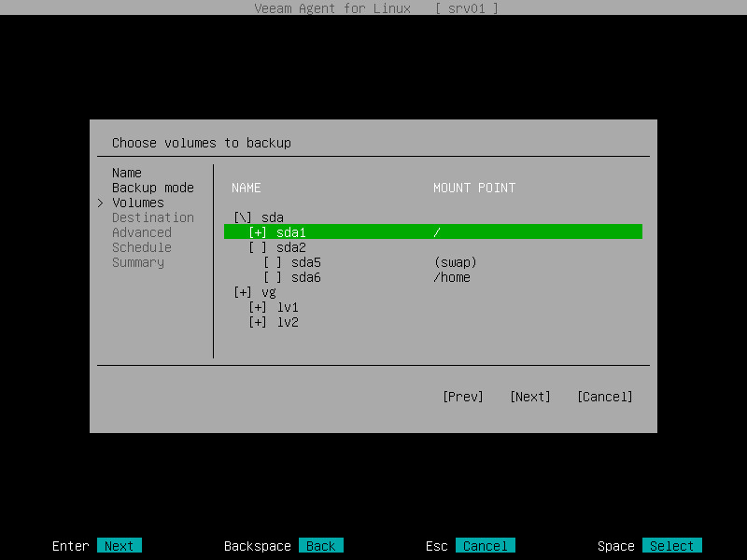Select the Volumes wizard step
747x560 pixels.
[138, 203]
